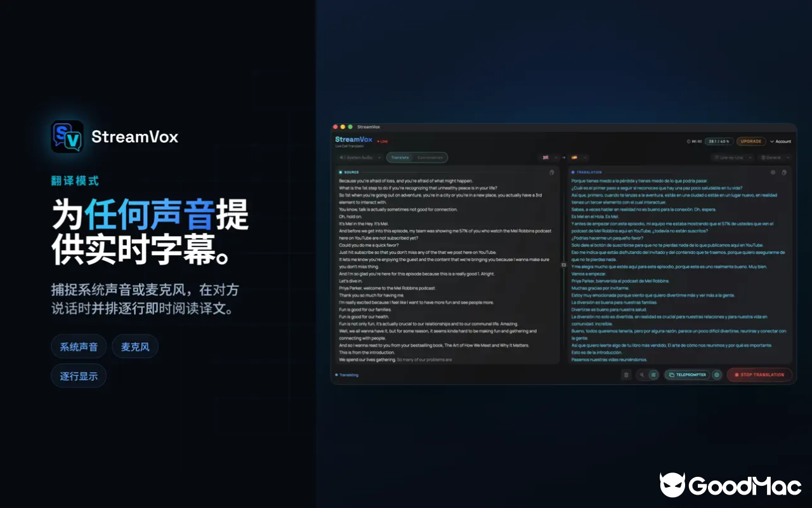Viewport: 812px width, 508px height.
Task: Click the panel divider handle between Source and Translation
Action: coord(563,265)
